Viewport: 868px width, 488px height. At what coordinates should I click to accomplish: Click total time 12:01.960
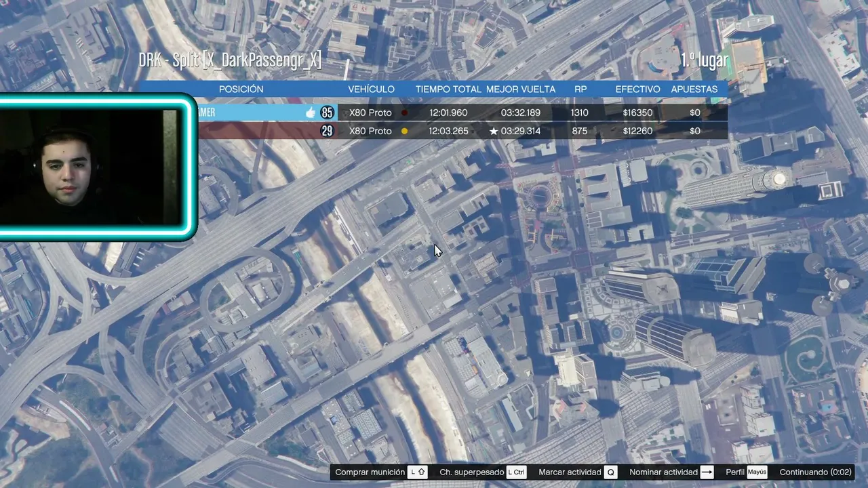(x=448, y=113)
